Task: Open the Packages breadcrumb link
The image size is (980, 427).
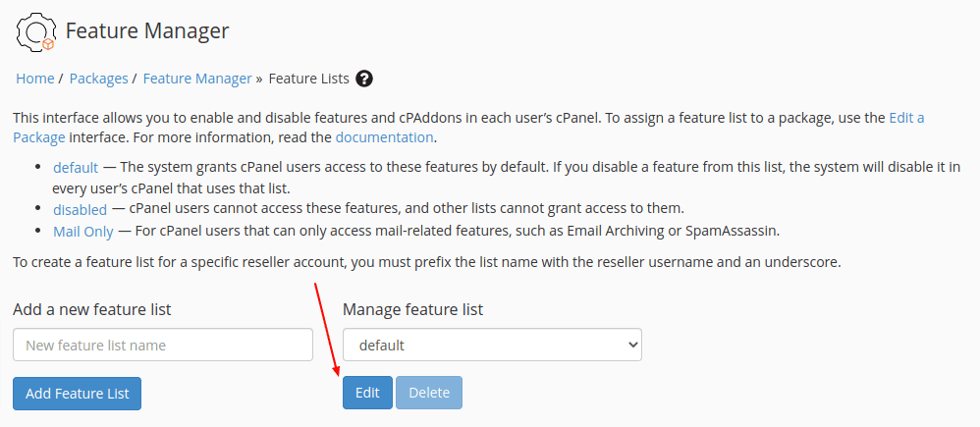Action: pyautogui.click(x=99, y=79)
